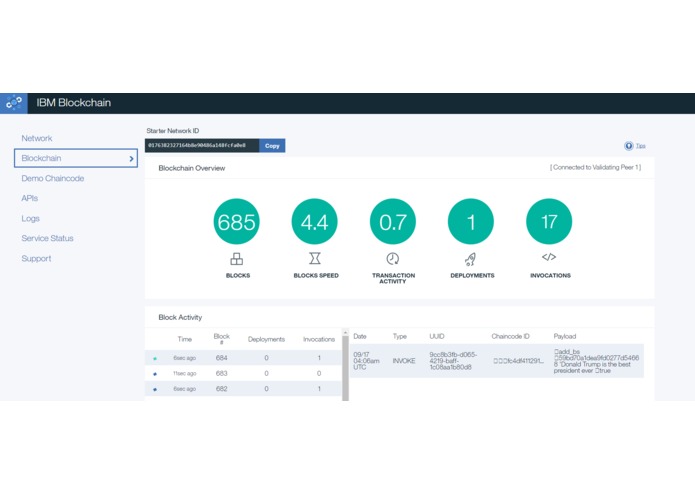Open the Support page

click(36, 258)
